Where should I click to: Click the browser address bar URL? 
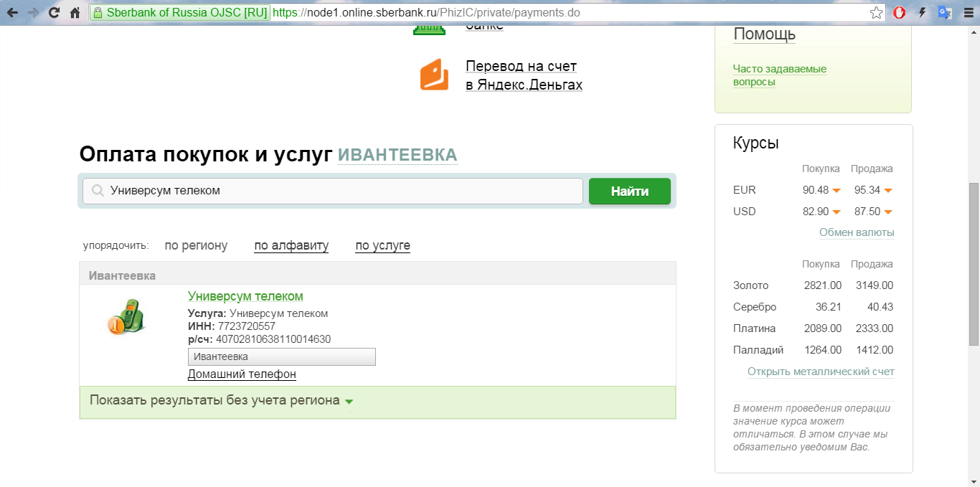(426, 13)
